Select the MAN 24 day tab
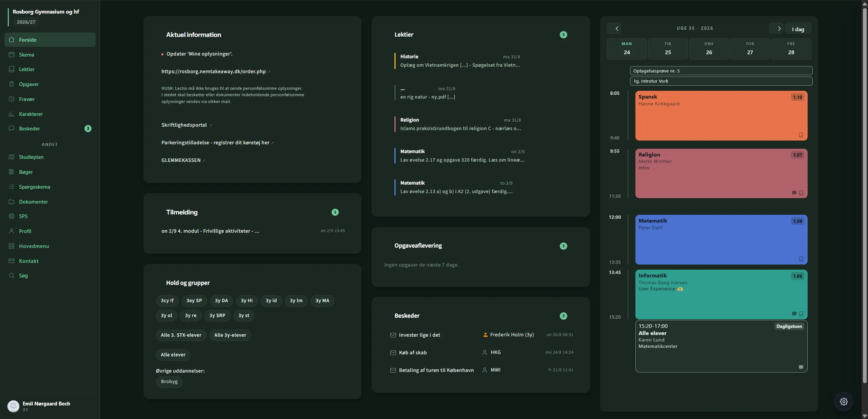The width and height of the screenshot is (868, 419). point(627,49)
